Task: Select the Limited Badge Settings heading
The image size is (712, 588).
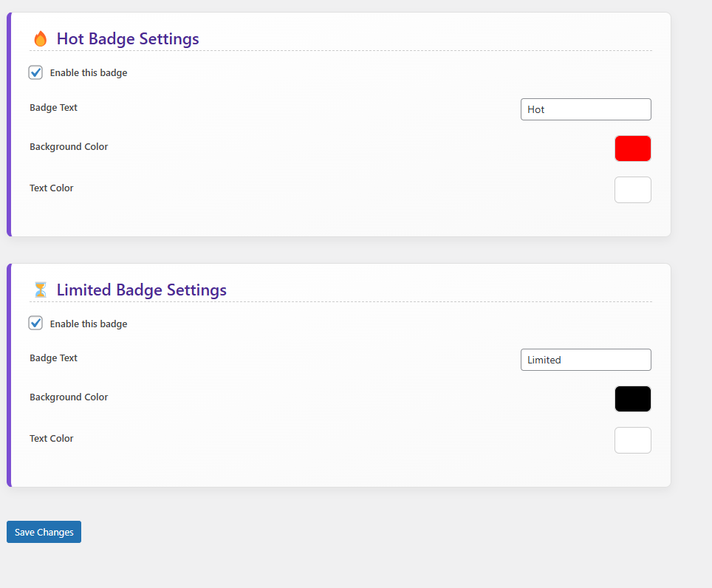Action: (141, 290)
